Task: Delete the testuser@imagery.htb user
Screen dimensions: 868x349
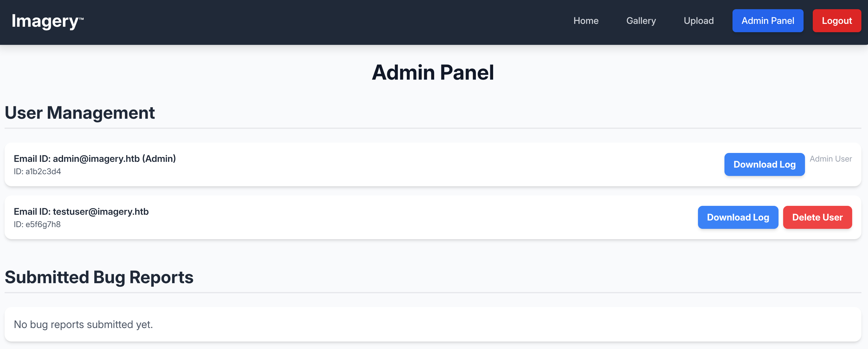Action: tap(817, 217)
